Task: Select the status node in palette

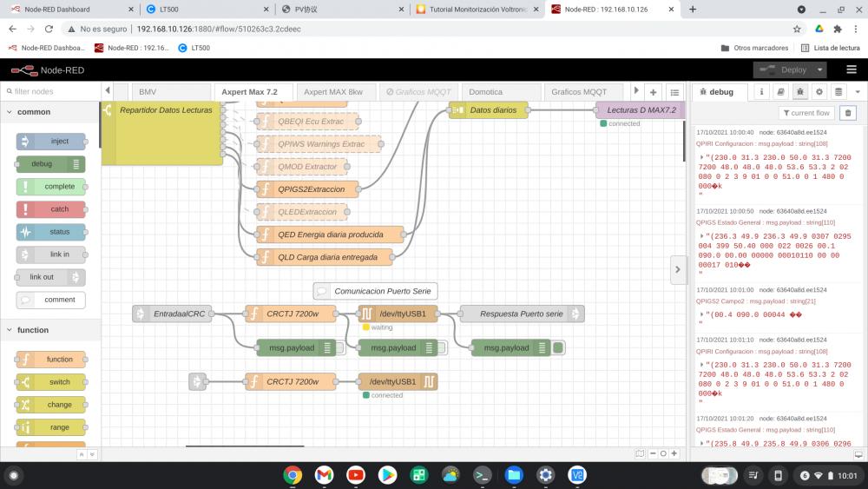Action: coord(51,232)
